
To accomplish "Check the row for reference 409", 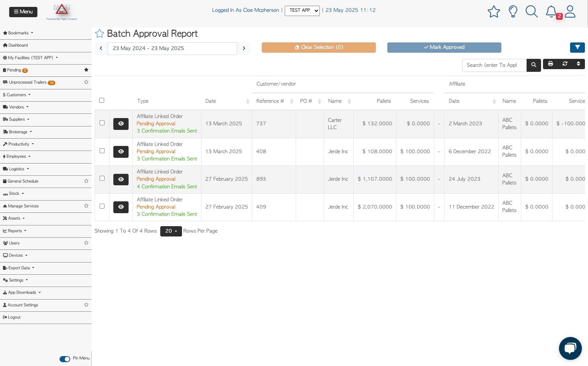I will coord(102,206).
